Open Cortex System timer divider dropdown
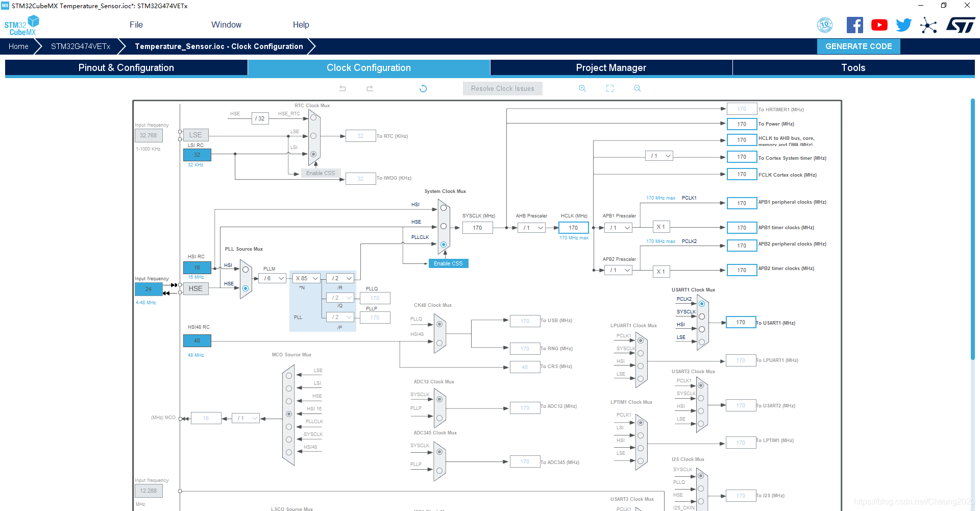 point(659,156)
